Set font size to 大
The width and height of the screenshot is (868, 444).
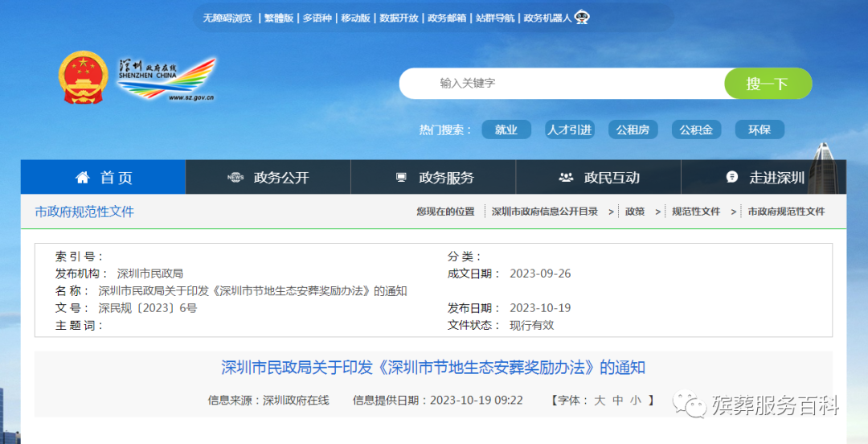[x=600, y=400]
